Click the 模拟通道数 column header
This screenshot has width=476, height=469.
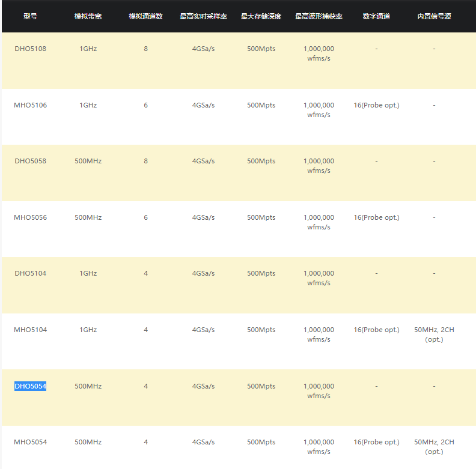(145, 16)
